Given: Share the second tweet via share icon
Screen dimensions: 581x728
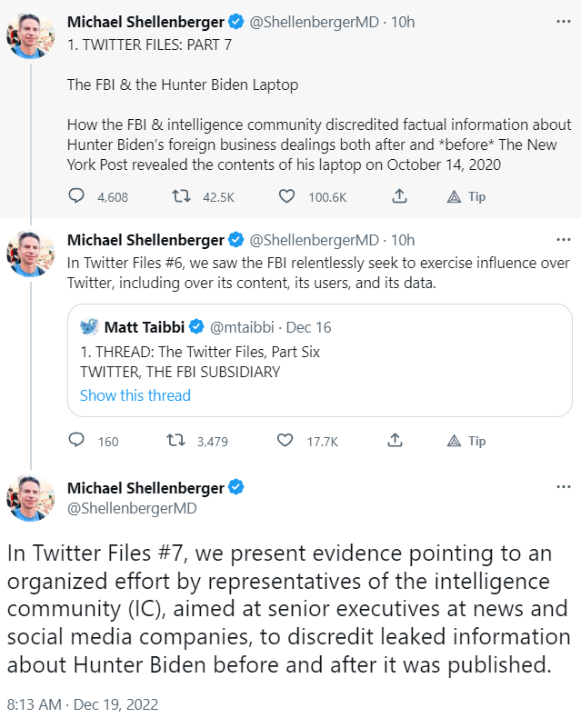Looking at the screenshot, I should (396, 441).
